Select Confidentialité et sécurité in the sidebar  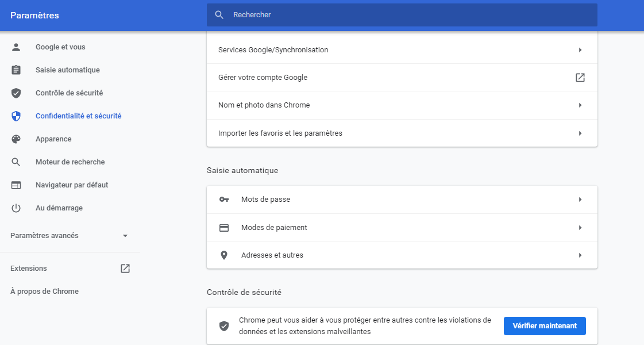coord(78,116)
